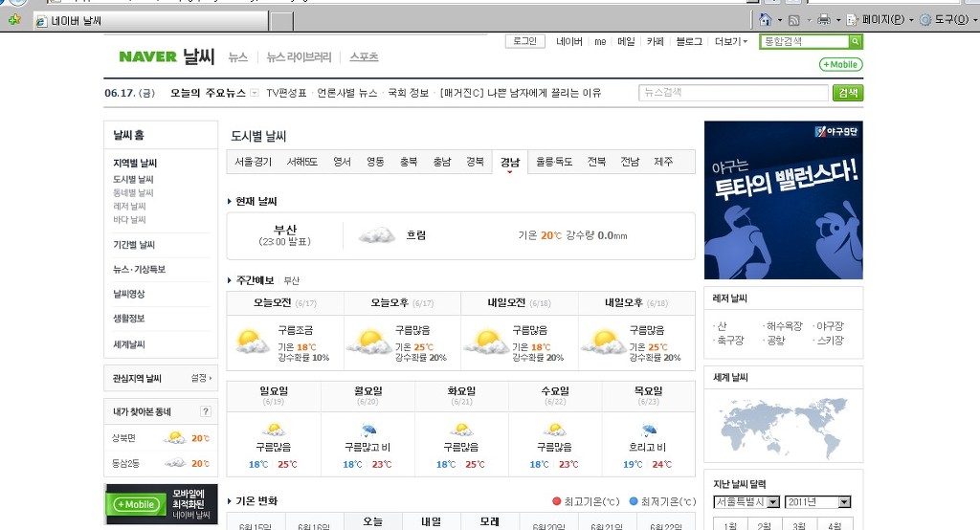Open the 서울특별시 city dropdown
The image size is (980, 530).
(x=746, y=502)
